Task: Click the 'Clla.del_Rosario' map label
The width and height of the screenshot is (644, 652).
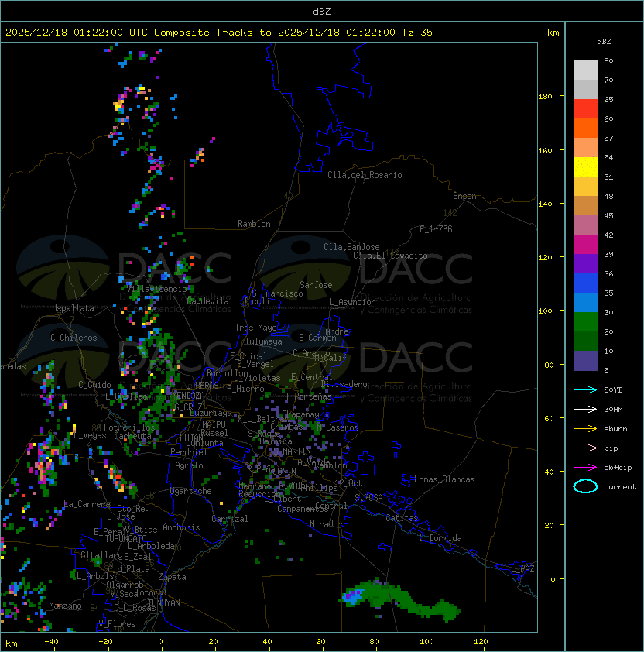Action: (x=365, y=175)
